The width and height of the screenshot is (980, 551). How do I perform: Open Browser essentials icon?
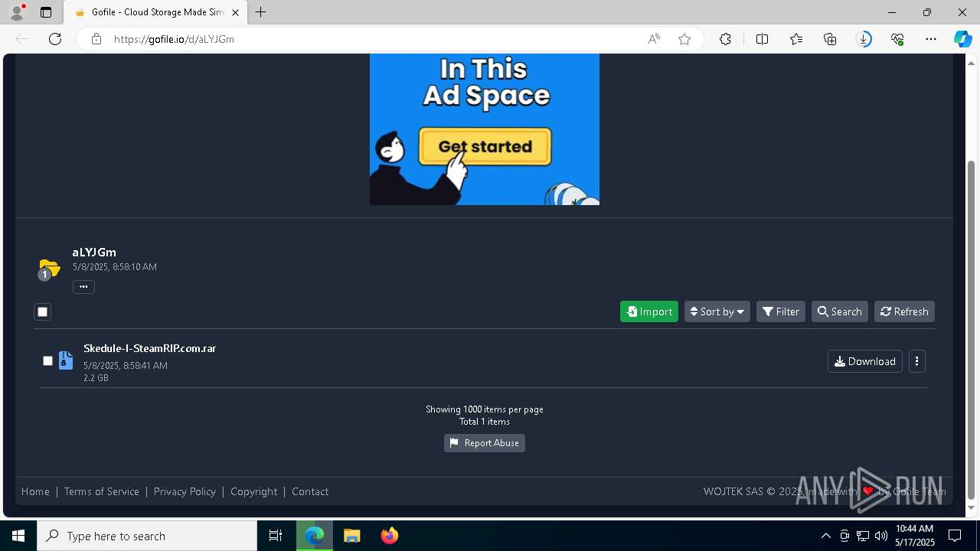point(897,39)
